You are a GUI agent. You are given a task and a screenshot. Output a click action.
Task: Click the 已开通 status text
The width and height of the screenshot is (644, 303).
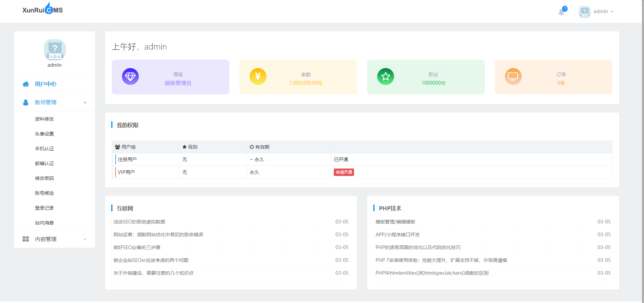(x=341, y=159)
